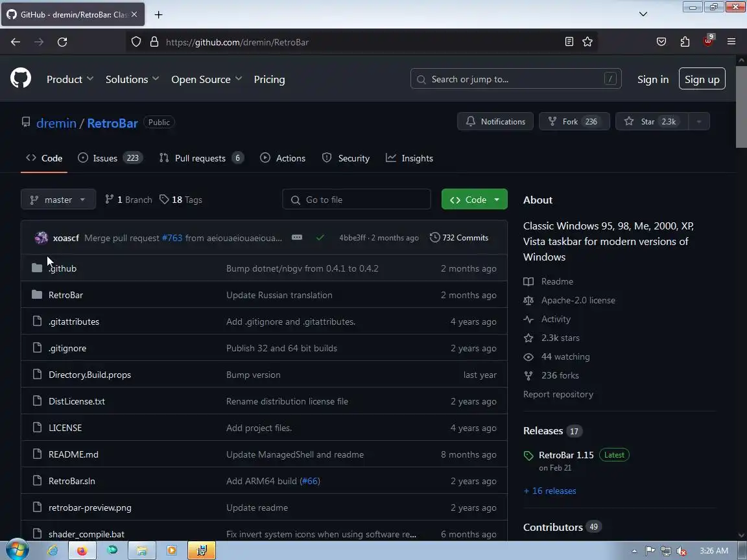
Task: Toggle reader view icon in address bar
Action: point(569,42)
